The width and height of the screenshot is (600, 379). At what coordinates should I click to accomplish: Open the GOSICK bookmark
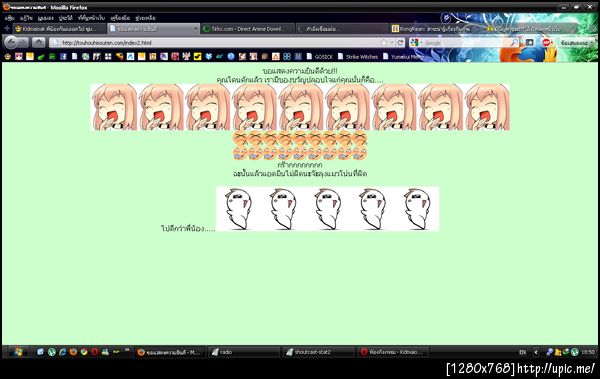pos(320,57)
